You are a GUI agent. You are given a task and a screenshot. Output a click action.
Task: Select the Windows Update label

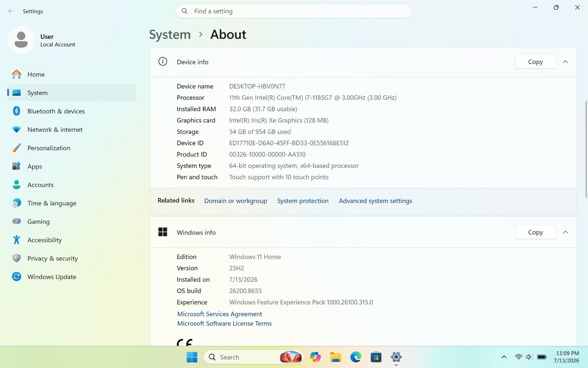pyautogui.click(x=52, y=277)
